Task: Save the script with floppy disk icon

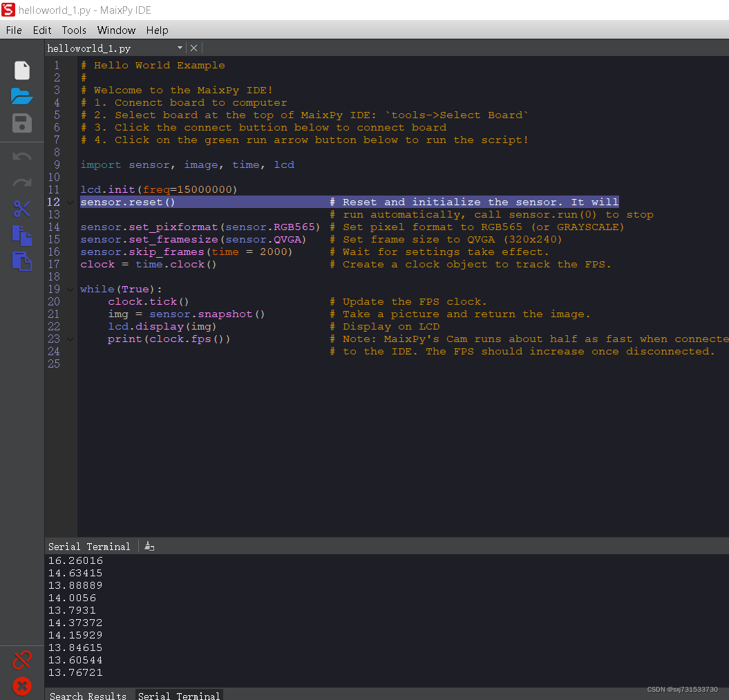Action: [x=22, y=123]
